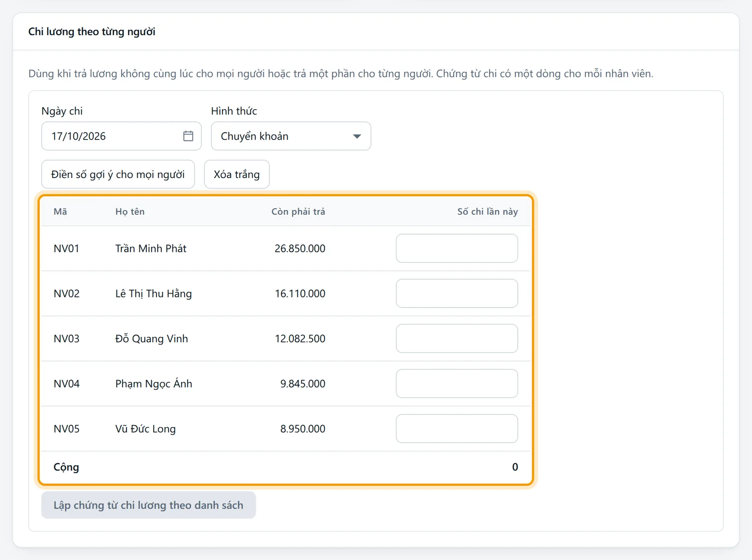
Task: Click the Ngày chi date field 17/10/2026
Action: (x=121, y=136)
